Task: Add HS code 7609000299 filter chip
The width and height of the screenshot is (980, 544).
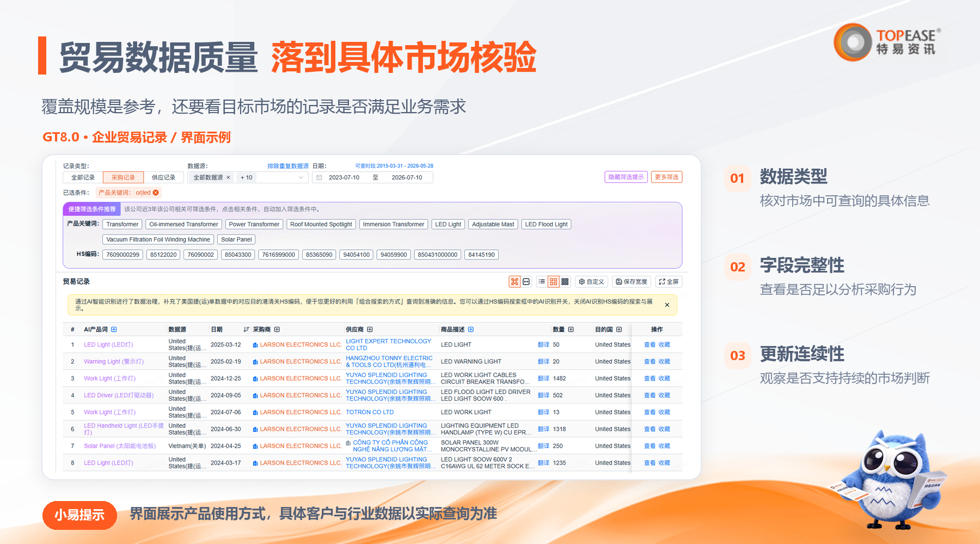Action: (x=123, y=255)
